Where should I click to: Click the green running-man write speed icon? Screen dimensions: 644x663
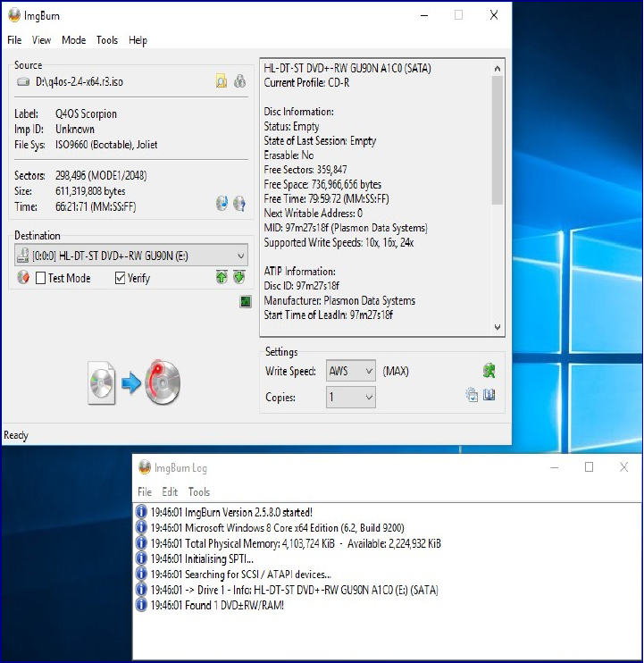point(489,371)
